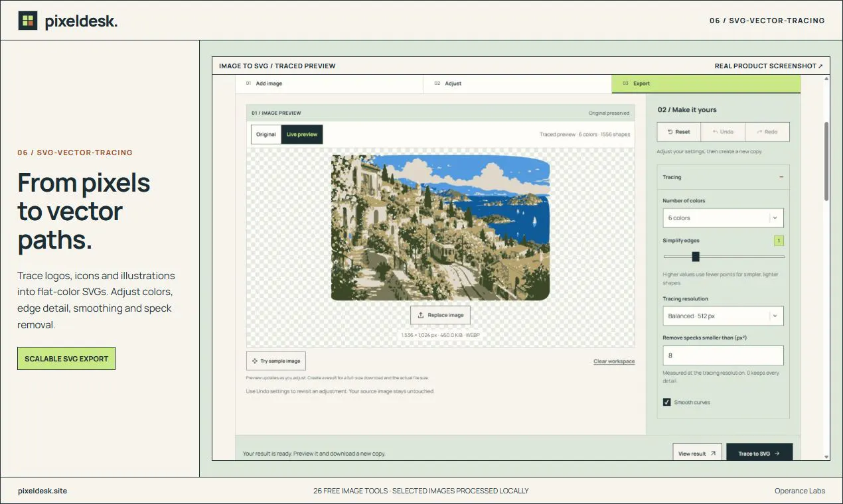This screenshot has height=504, width=843.
Task: Click the Replace image upload button
Action: pyautogui.click(x=441, y=315)
